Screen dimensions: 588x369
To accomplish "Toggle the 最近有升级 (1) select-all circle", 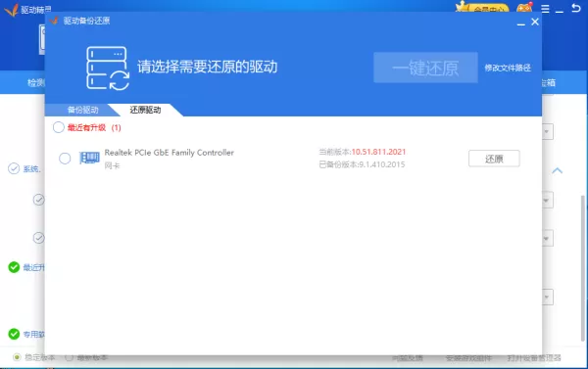I will coord(59,127).
